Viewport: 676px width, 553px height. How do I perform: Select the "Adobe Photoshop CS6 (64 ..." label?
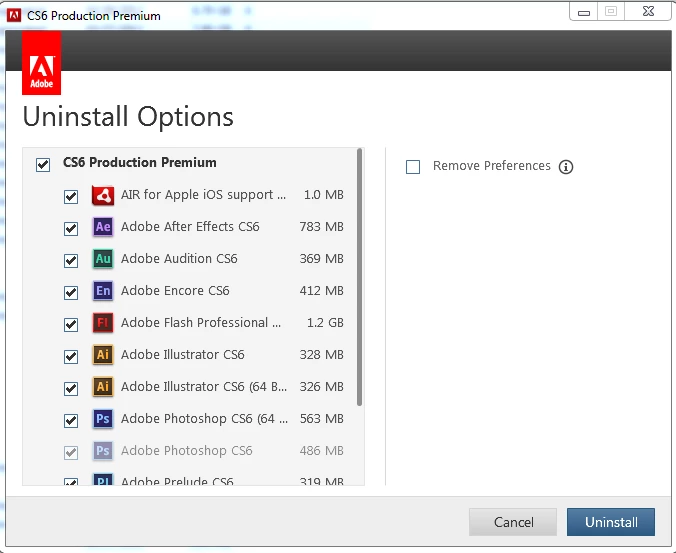[204, 419]
